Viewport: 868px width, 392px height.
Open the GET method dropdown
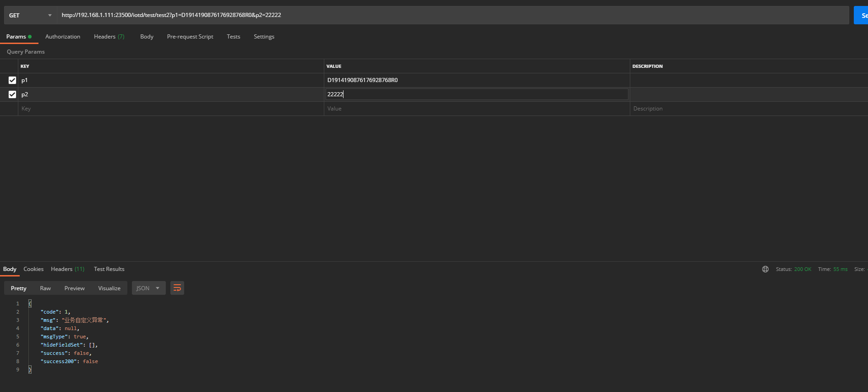click(30, 15)
